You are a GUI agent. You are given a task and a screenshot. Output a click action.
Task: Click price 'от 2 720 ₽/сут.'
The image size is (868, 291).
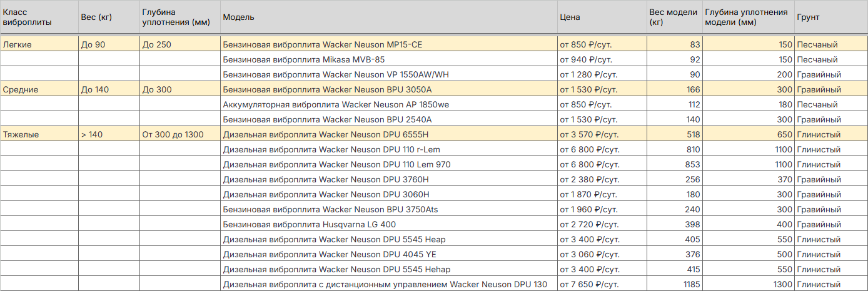[x=602, y=225]
